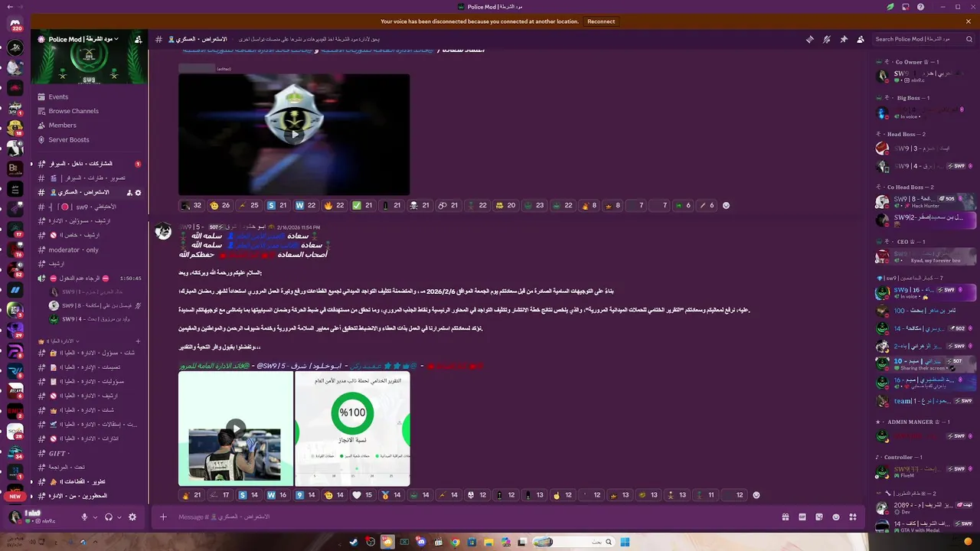The width and height of the screenshot is (980, 551).
Task: Toggle deafen headphones icon
Action: (109, 517)
